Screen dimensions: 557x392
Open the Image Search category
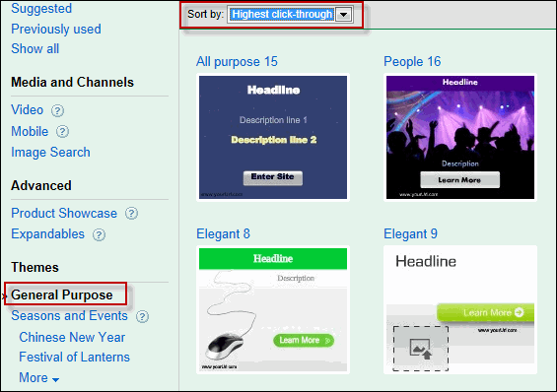point(50,153)
